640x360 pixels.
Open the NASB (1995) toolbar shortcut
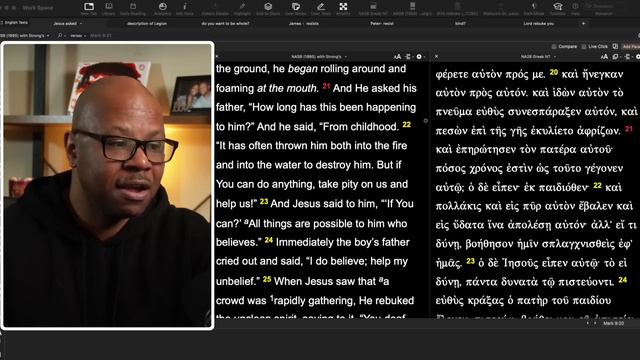(x=412, y=8)
